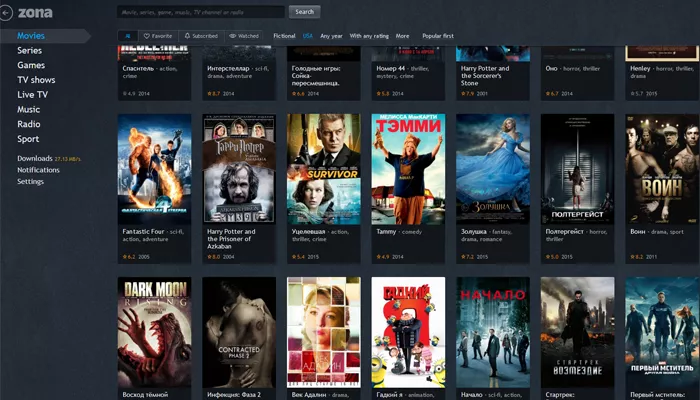The height and width of the screenshot is (400, 700).
Task: Switch to Live TV
Action: 32,95
